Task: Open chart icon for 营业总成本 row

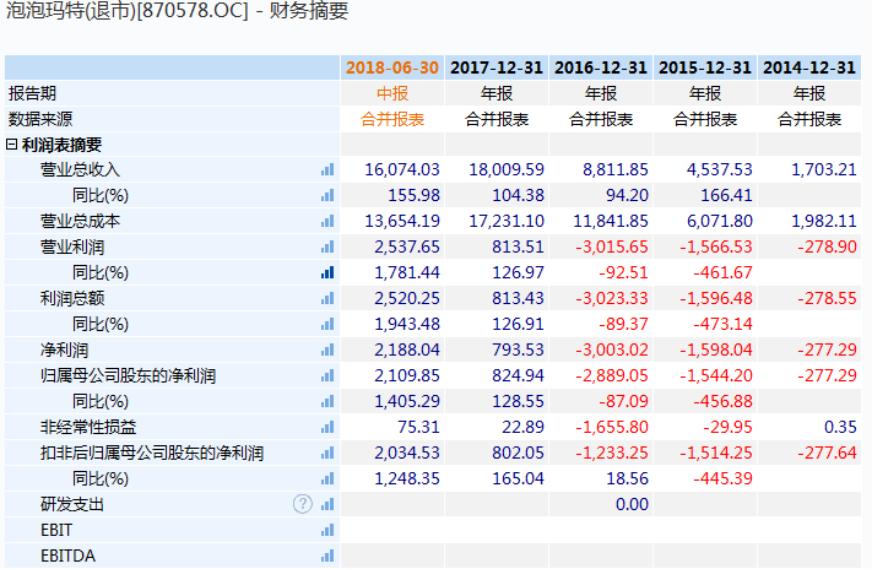Action: coord(327,221)
